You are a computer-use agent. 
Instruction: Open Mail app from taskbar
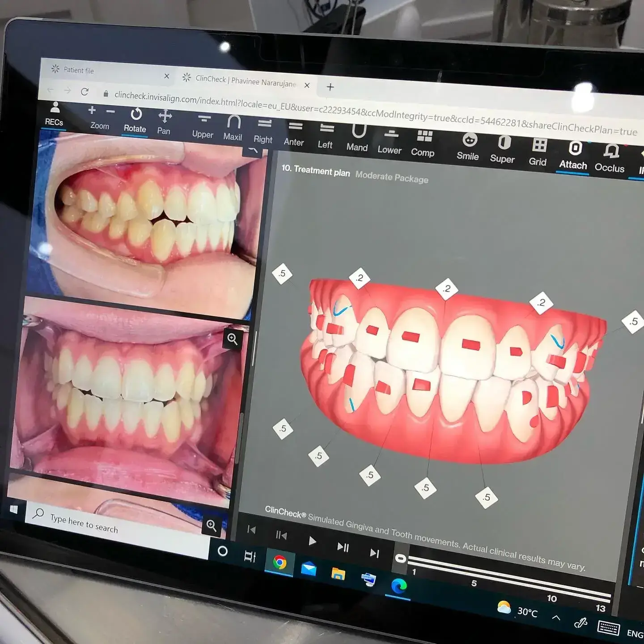coord(309,568)
